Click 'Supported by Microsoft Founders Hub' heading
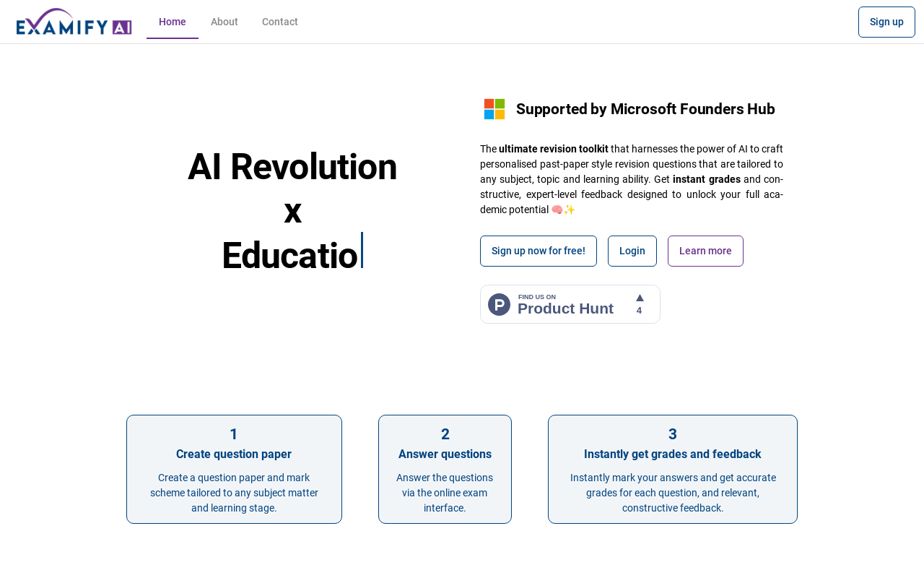The width and height of the screenshot is (924, 578). 645,109
